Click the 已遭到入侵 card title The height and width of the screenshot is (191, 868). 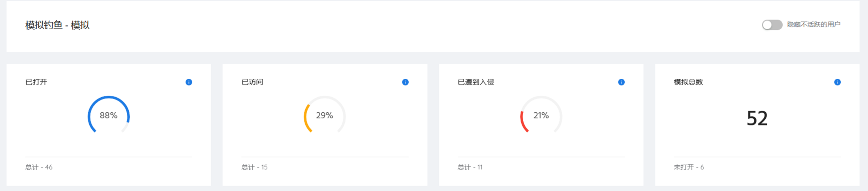click(x=476, y=82)
